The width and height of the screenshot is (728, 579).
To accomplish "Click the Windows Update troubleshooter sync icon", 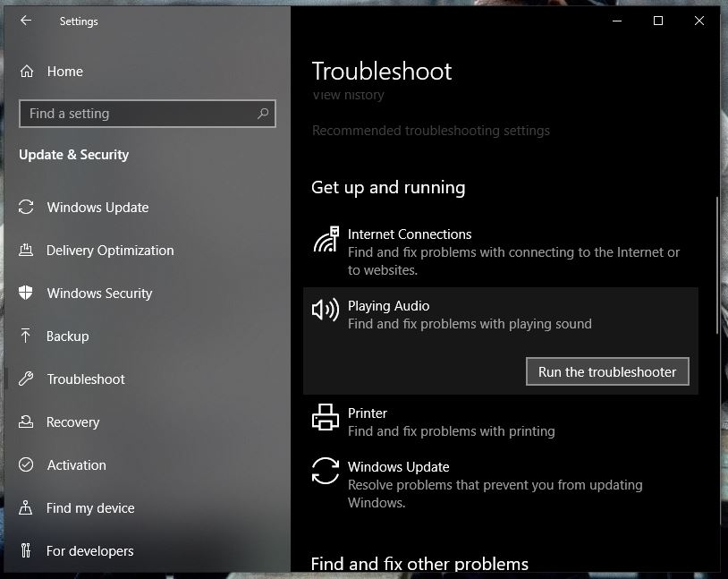I will click(x=325, y=470).
